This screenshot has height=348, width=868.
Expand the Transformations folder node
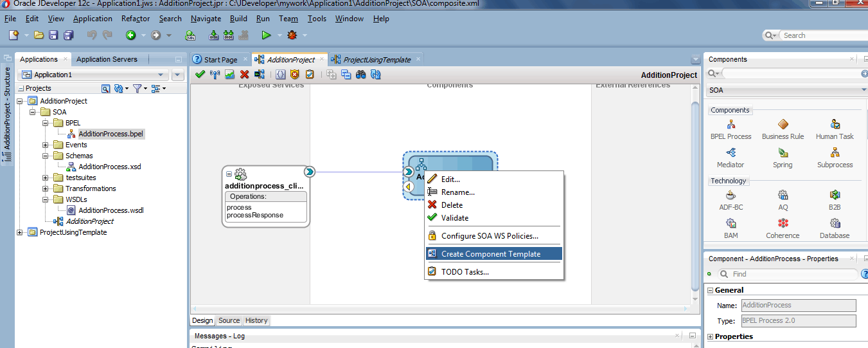coord(46,188)
